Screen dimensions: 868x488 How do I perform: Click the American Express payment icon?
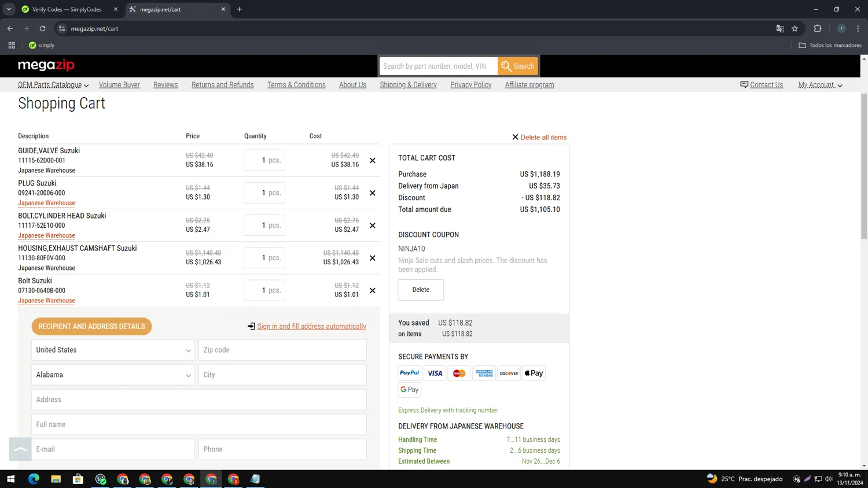484,373
